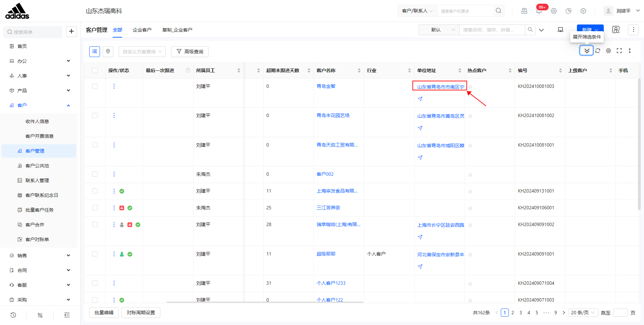The height and width of the screenshot is (325, 644).
Task: Open table column settings gear
Action: (608, 51)
